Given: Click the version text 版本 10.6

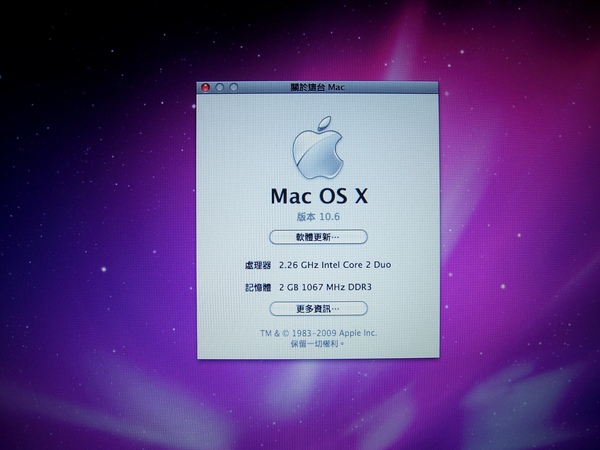Looking at the screenshot, I should [318, 217].
